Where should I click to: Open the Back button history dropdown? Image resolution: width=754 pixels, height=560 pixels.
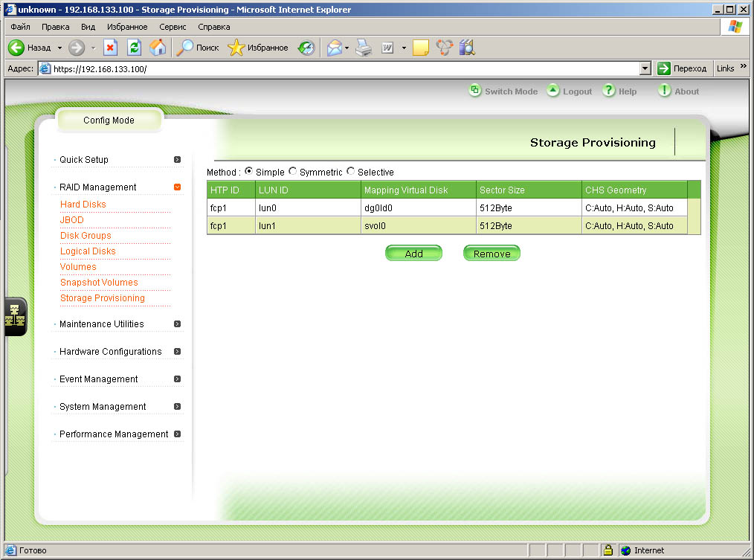59,48
